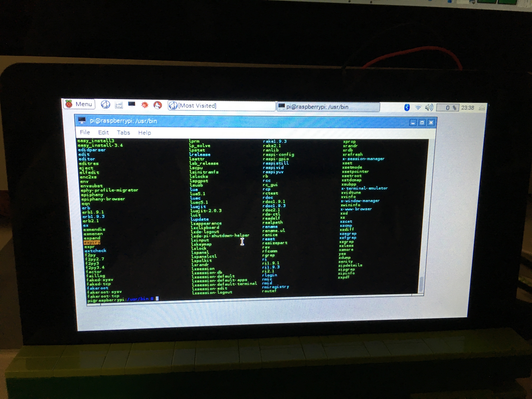Click the 23:38 clock

(x=467, y=108)
